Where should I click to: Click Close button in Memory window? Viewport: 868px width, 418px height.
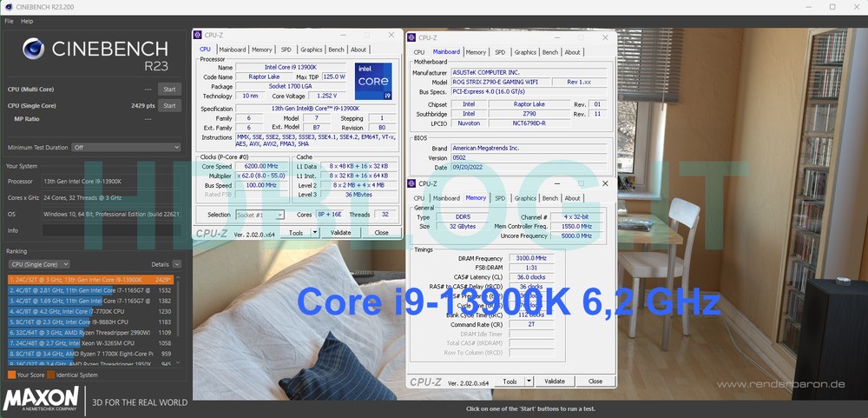[x=595, y=382]
